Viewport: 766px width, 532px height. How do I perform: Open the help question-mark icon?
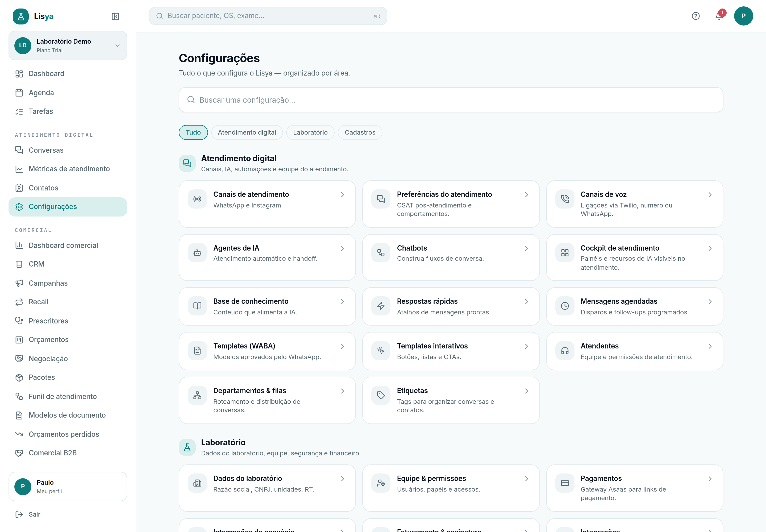coord(695,16)
